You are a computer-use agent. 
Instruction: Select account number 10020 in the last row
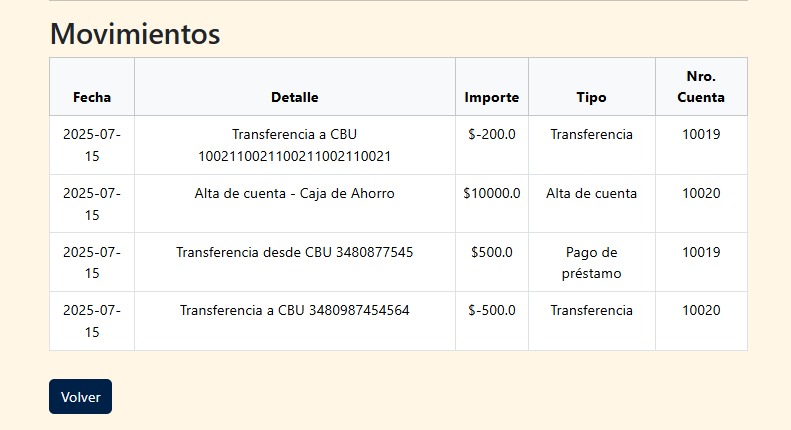pyautogui.click(x=701, y=310)
